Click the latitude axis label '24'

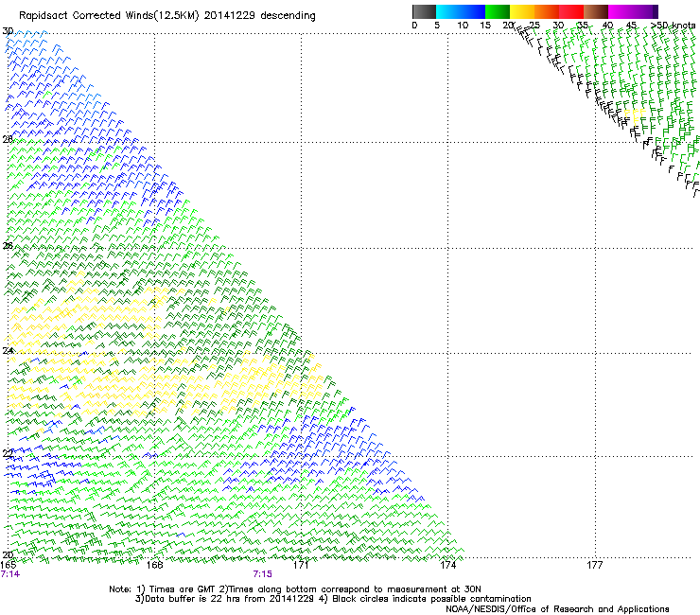[8, 351]
